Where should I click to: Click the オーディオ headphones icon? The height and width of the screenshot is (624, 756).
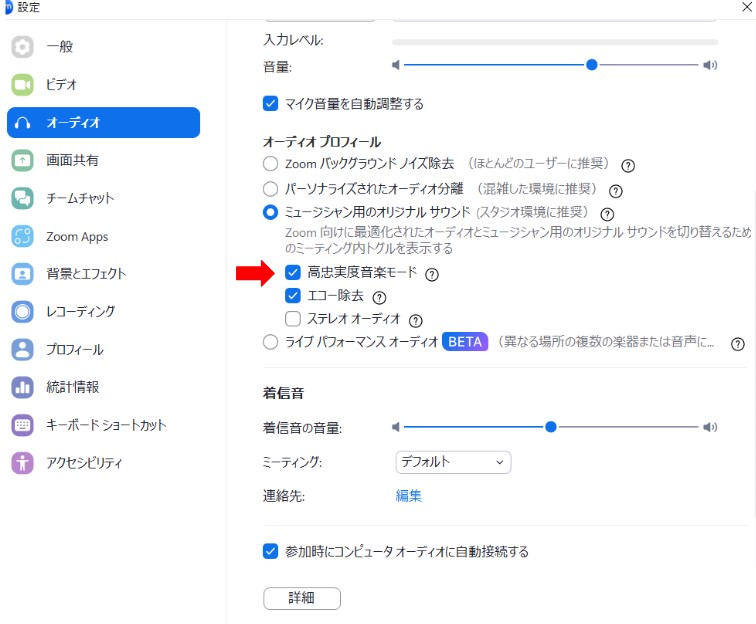click(22, 122)
